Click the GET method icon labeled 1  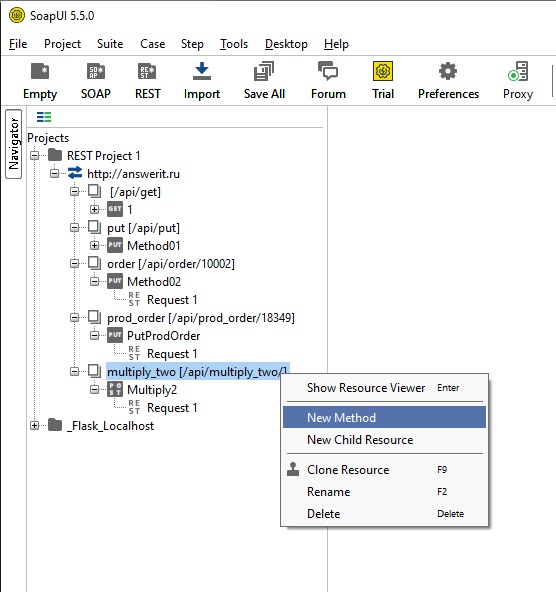click(x=115, y=209)
